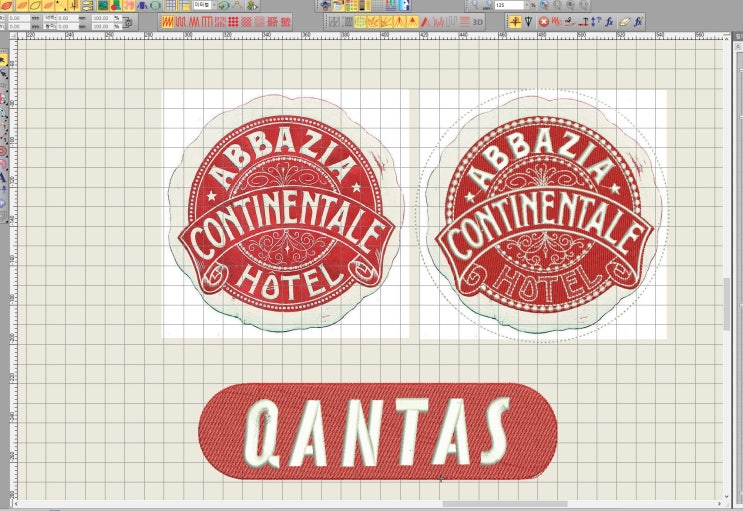
Task: Choose the E-stitch comb-shaped stitch icon
Action: click(207, 22)
